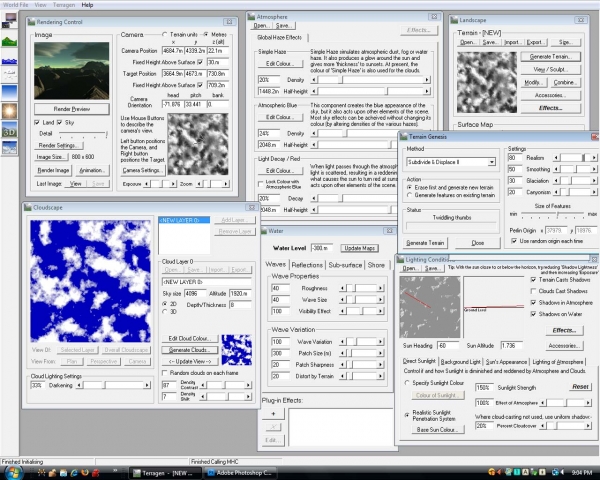Screen dimensions: 600x480
Task: Select 3D cloud layer option
Action: coord(165,312)
